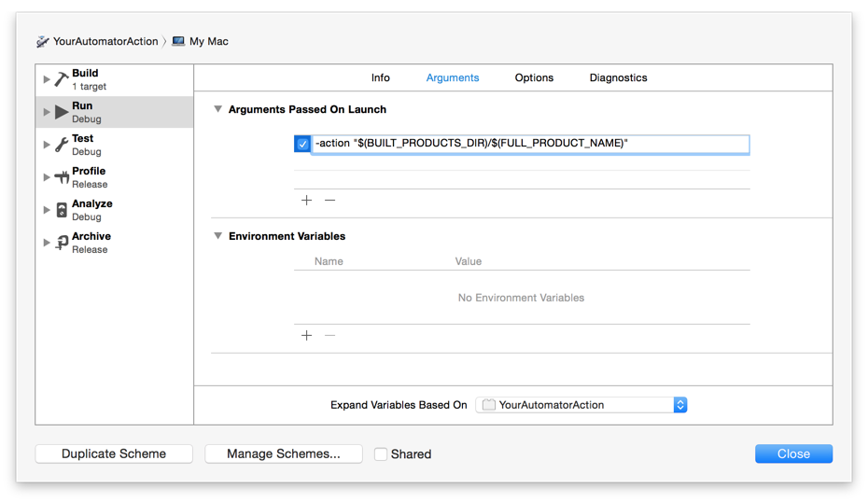Click the My Mac destination icon
Screen dimensions: 868x502
tap(178, 41)
